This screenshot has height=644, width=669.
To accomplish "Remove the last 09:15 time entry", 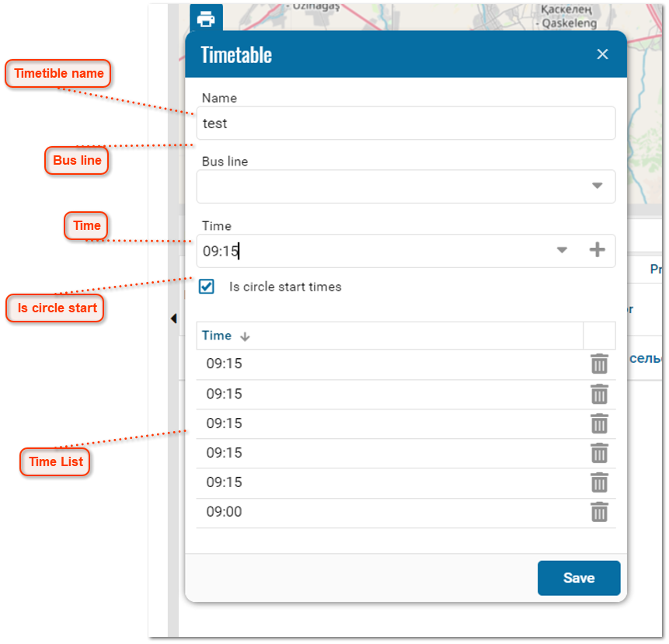I will tap(599, 482).
